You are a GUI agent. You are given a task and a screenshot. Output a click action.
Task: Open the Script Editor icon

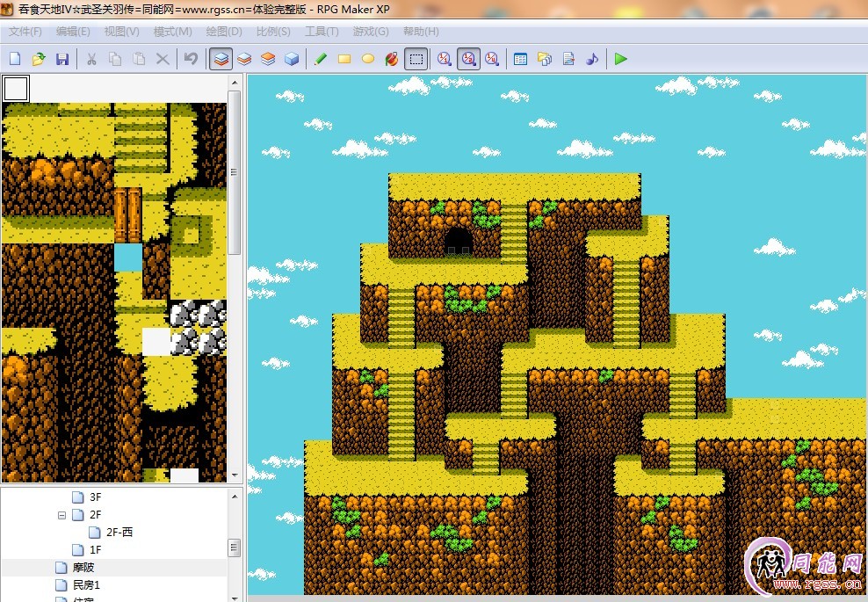pos(568,59)
